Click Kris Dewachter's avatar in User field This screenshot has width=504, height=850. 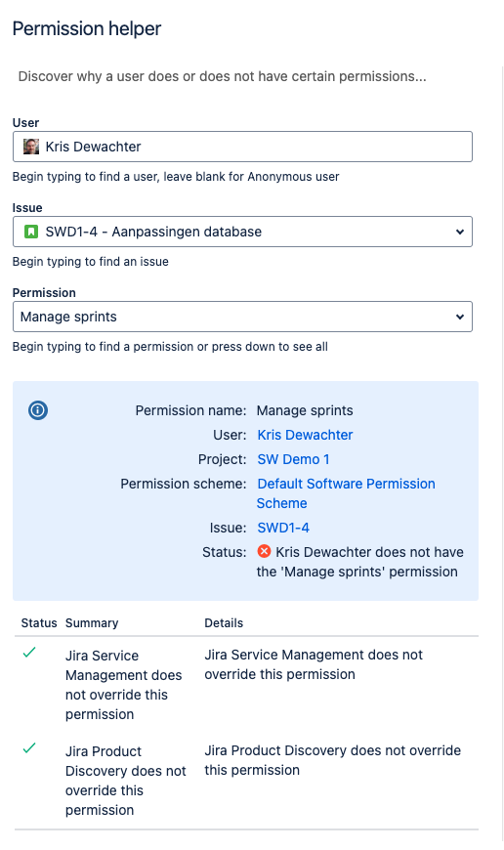click(31, 147)
